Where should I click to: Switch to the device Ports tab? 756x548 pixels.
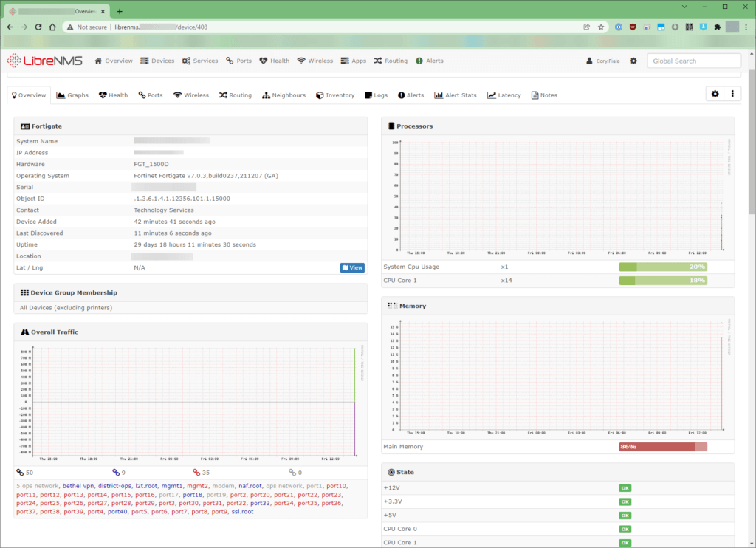pos(151,95)
